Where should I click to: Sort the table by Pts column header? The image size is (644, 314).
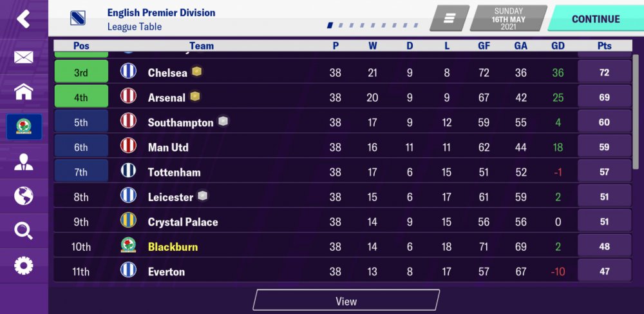click(x=604, y=46)
